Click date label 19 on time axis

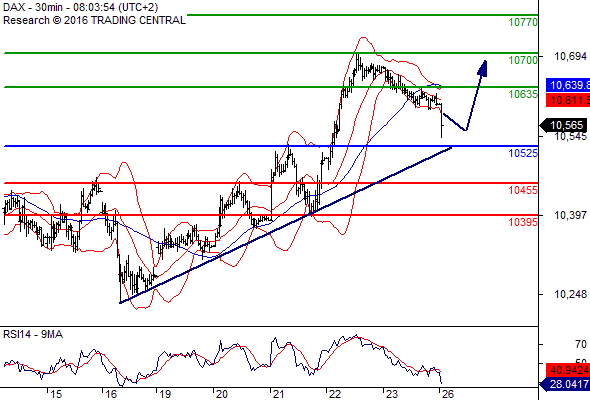(165, 394)
